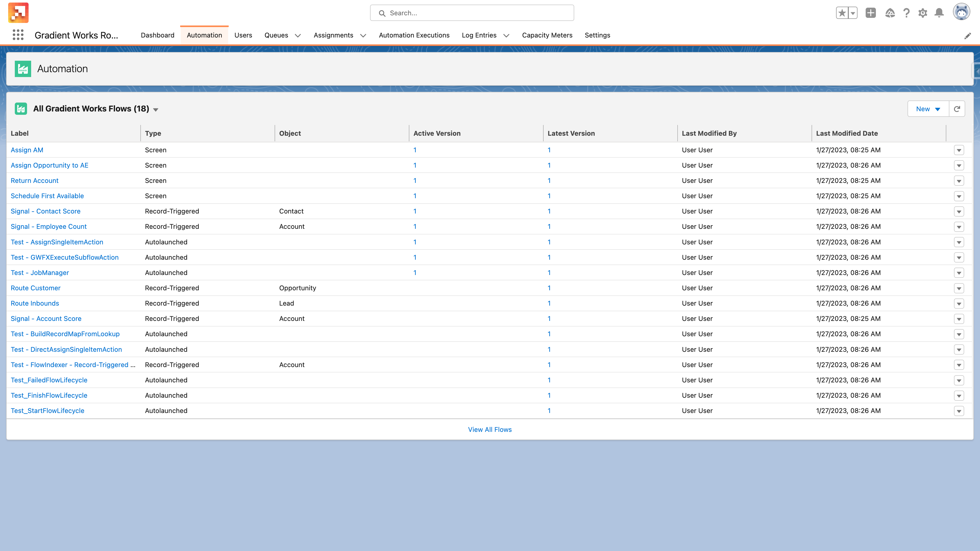Go to the Capacity Meters tab
The image size is (980, 551).
(547, 35)
